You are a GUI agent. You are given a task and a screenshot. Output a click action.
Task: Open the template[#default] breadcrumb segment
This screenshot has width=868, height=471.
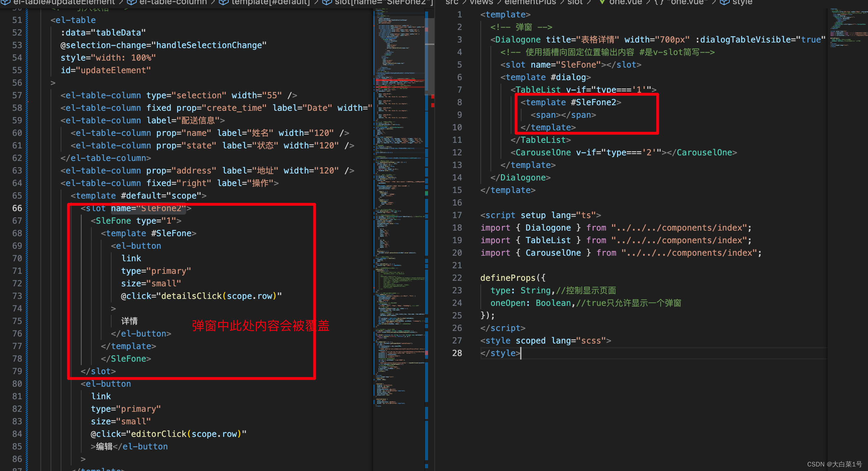[264, 2]
